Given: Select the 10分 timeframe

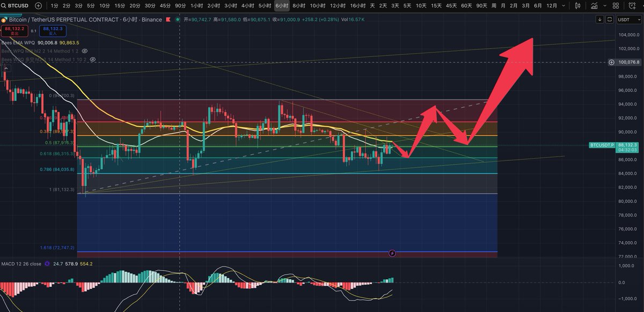Looking at the screenshot, I should coord(105,6).
